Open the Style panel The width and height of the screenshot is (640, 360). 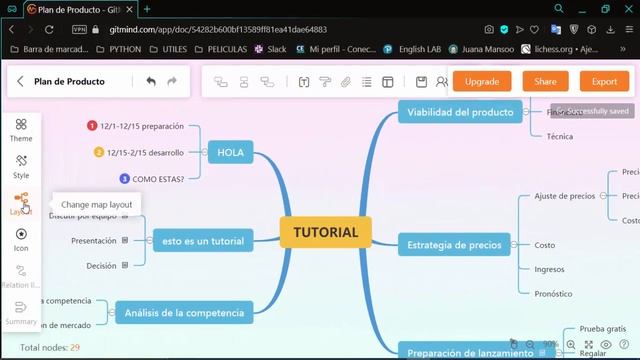tap(21, 167)
